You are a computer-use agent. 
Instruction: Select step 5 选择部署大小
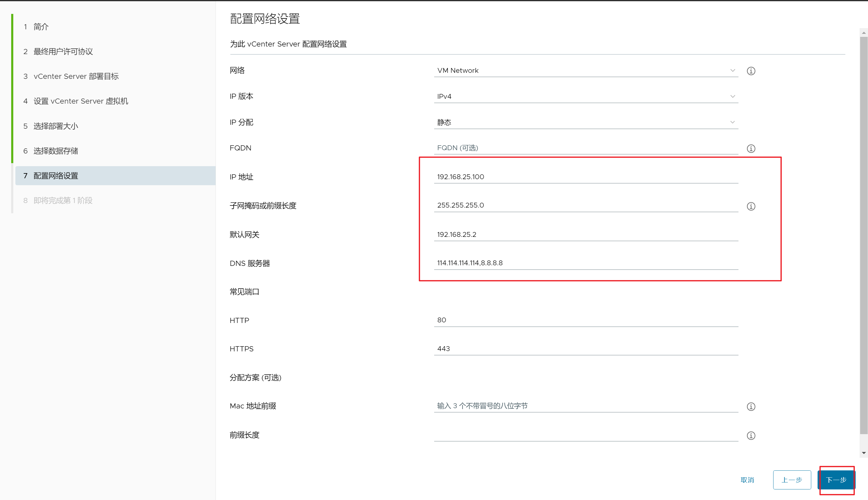point(56,126)
